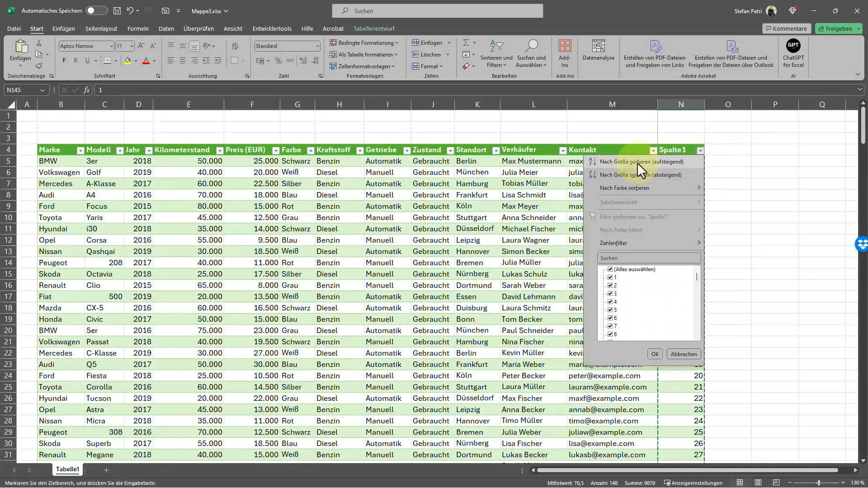
Task: Click the camera screenshot icon in title bar
Action: coord(165,10)
